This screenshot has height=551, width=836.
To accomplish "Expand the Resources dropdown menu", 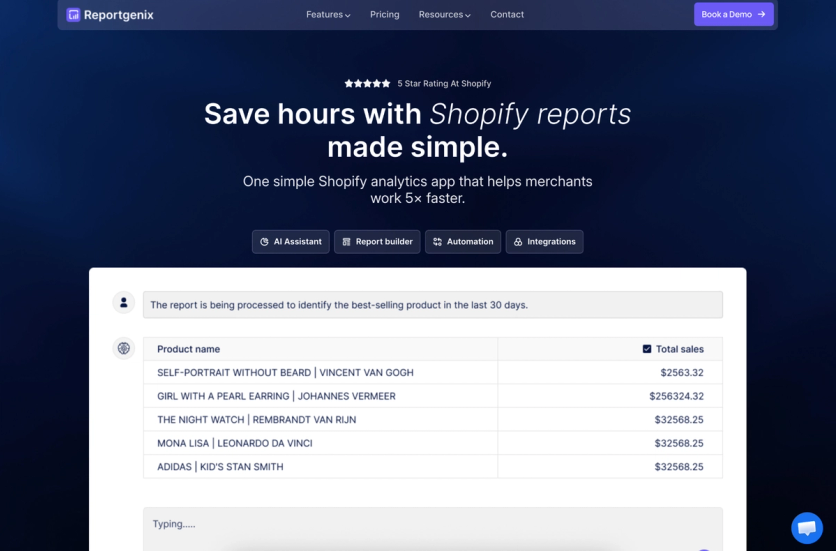I will pos(444,14).
